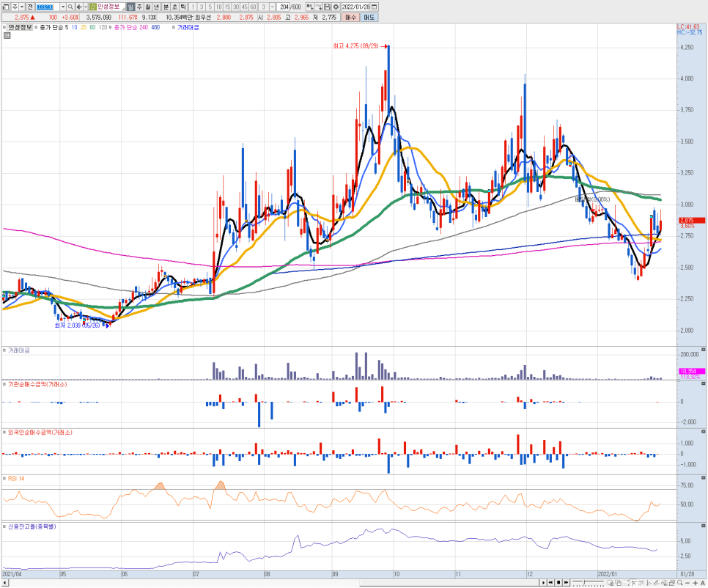Open the dropdown next to 주 at top-left

point(22,7)
